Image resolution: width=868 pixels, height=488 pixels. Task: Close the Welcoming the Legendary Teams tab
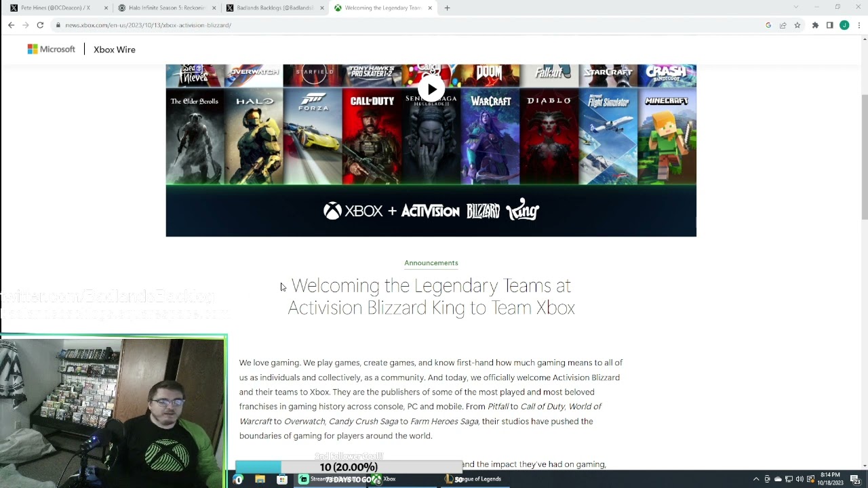(430, 8)
